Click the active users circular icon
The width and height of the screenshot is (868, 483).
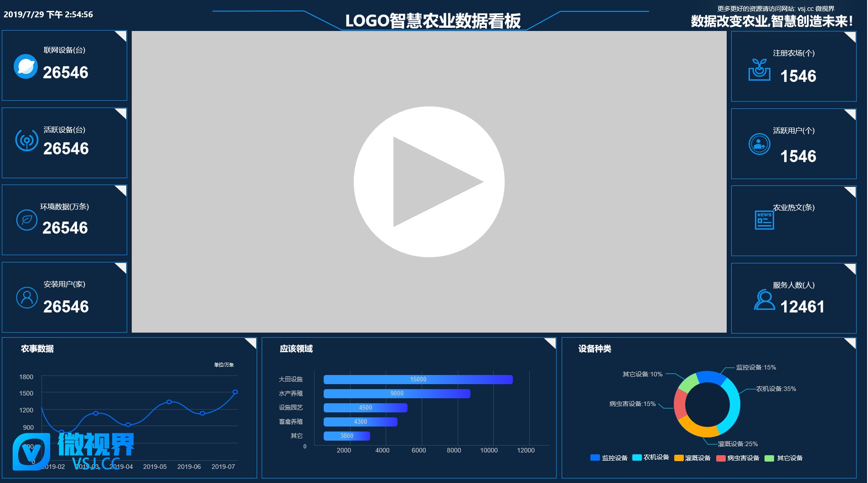[759, 144]
